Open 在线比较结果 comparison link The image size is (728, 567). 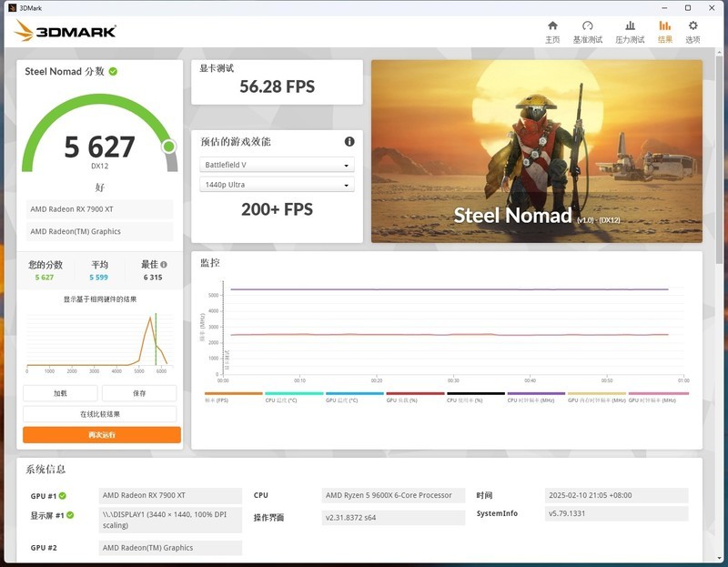98,414
